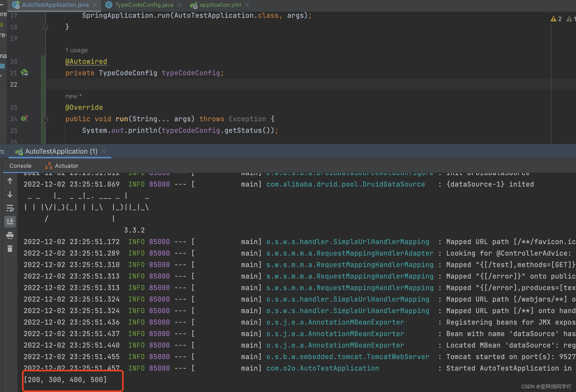Screen dimensions: 576x392
Task: Select the Console tab
Action: tap(20, 166)
